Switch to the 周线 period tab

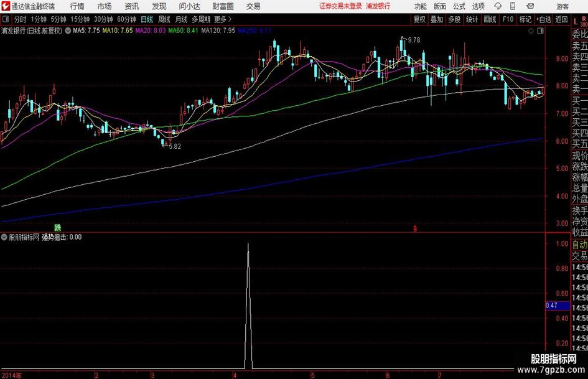[x=164, y=19]
